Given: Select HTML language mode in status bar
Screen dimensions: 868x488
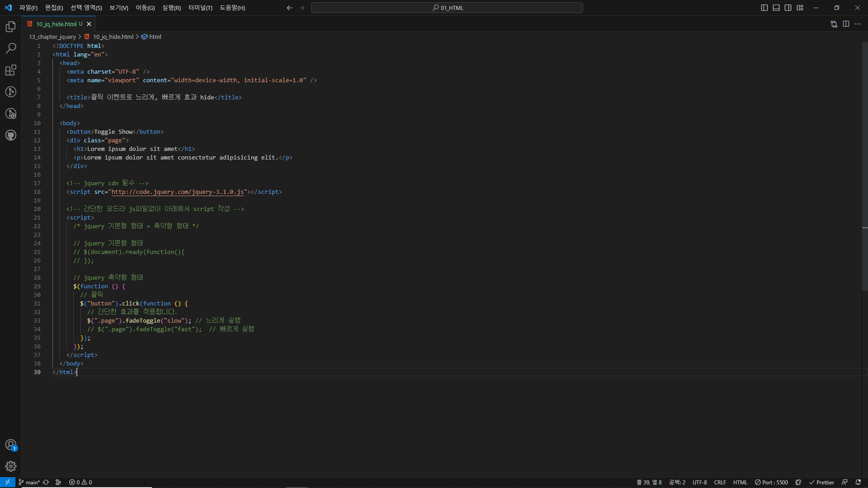Looking at the screenshot, I should (x=740, y=482).
